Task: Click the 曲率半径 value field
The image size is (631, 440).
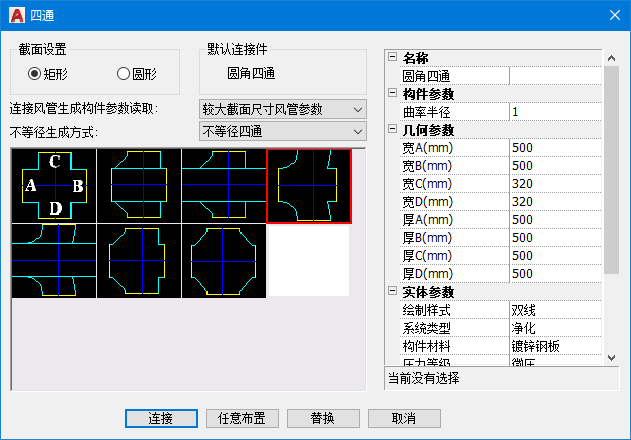Action: [x=555, y=112]
